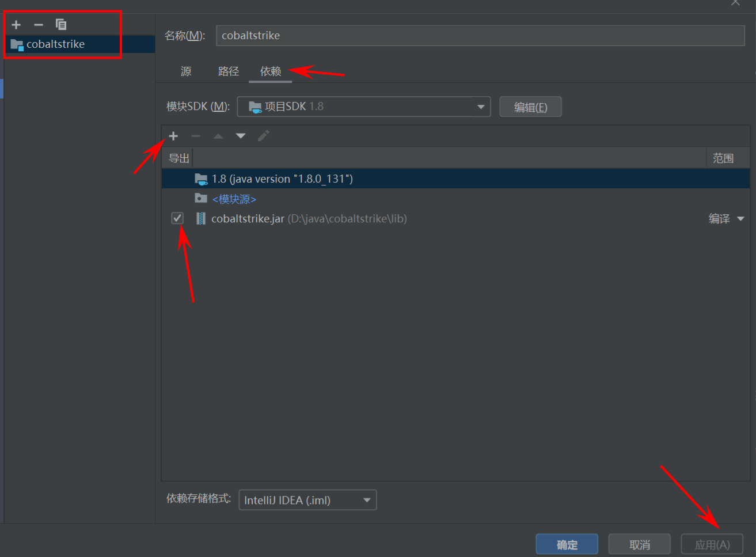Add a new dependency with plus icon

173,136
